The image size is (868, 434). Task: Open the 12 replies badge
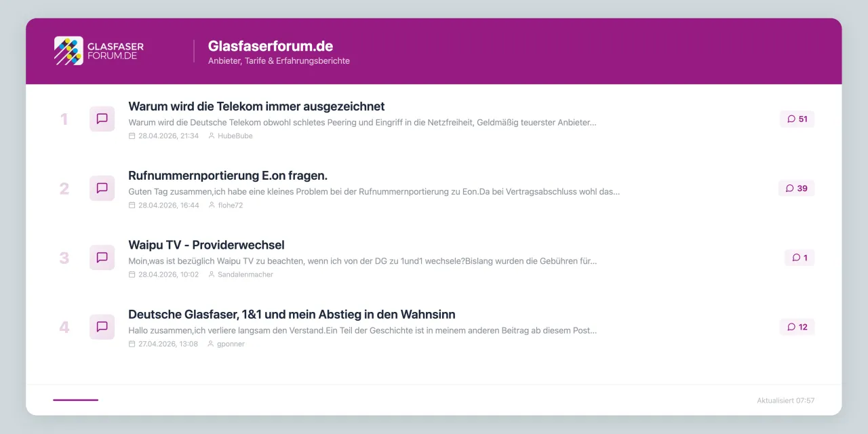coord(797,327)
